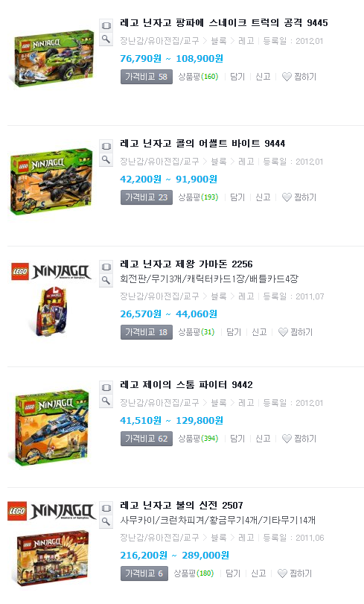Image resolution: width=364 pixels, height=604 pixels.
Task: Open the 9445 snake truck box thumbnail
Action: click(x=51, y=58)
